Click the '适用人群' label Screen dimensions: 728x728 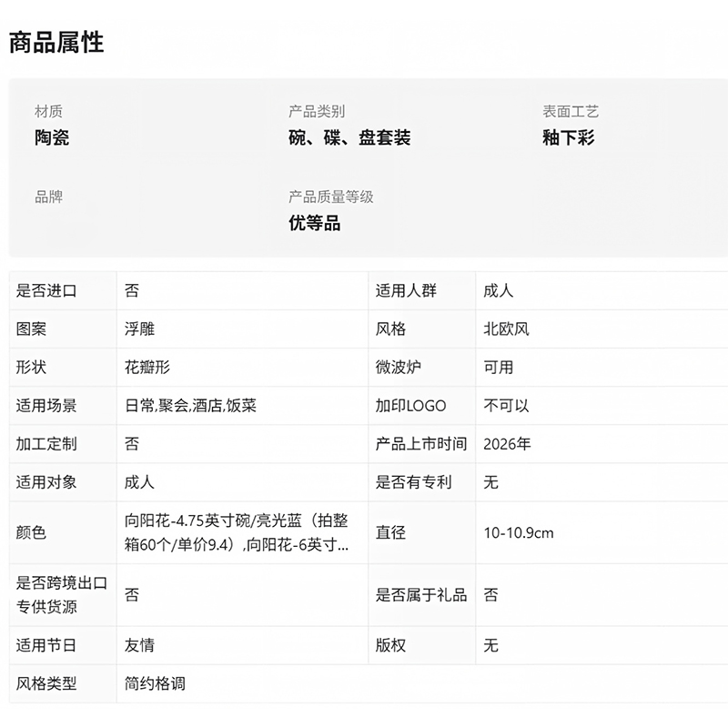tap(406, 290)
